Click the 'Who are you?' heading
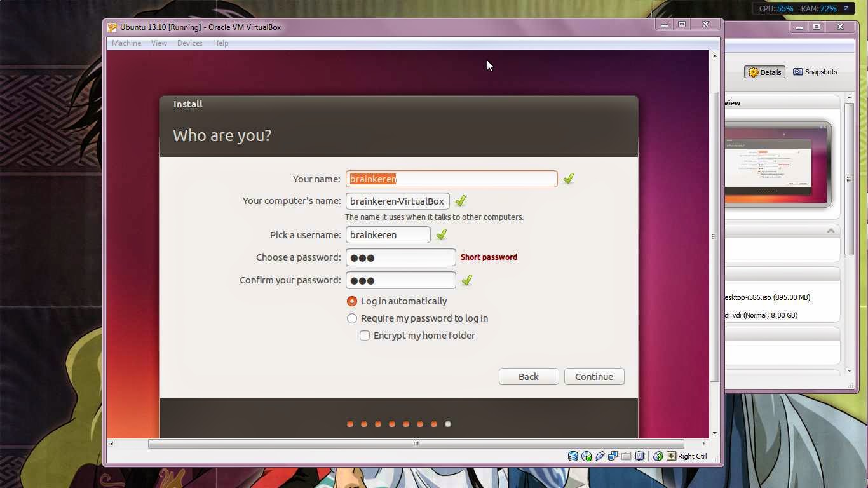Image resolution: width=868 pixels, height=488 pixels. click(222, 135)
